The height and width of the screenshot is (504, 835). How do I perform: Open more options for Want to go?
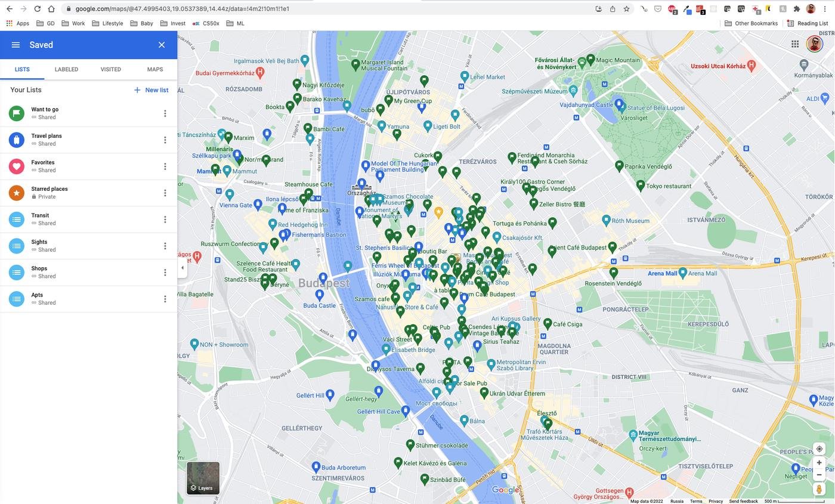click(165, 113)
